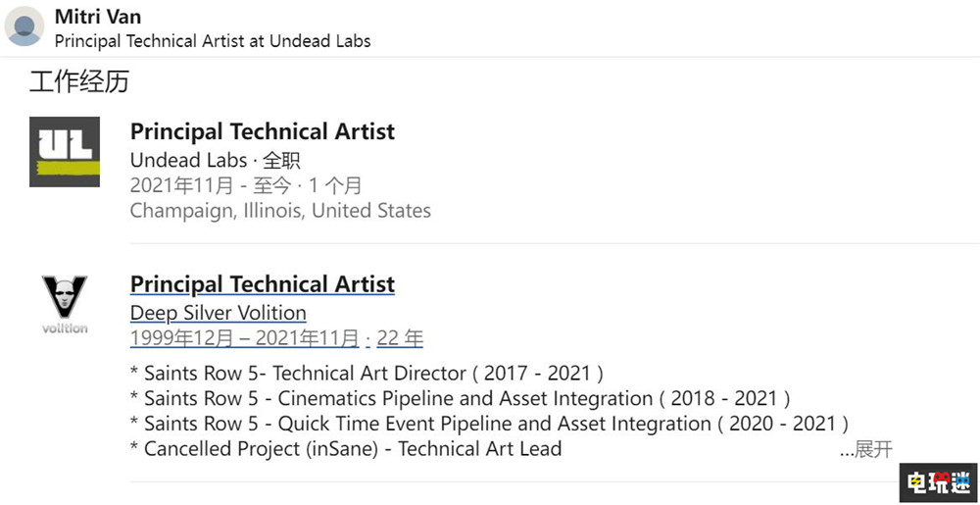
Task: Open the underlined Principal Technical Artist title
Action: 262,284
